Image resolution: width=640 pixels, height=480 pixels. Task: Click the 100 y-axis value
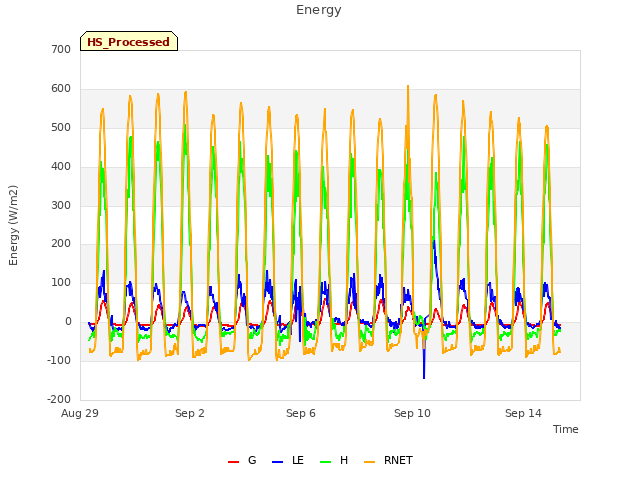point(61,282)
